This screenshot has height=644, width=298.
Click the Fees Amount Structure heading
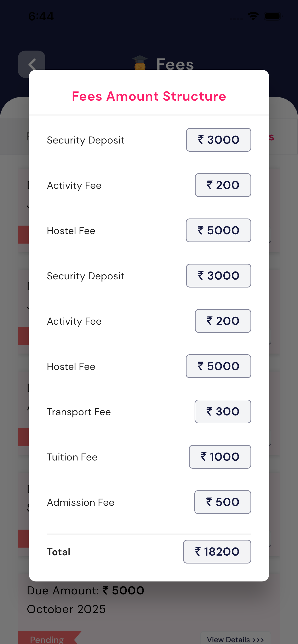[149, 96]
